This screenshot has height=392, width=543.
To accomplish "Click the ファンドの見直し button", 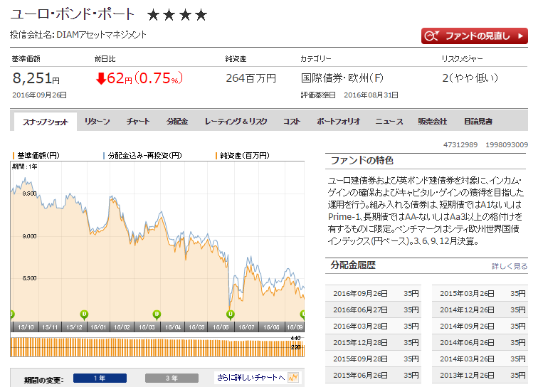I will [x=474, y=36].
